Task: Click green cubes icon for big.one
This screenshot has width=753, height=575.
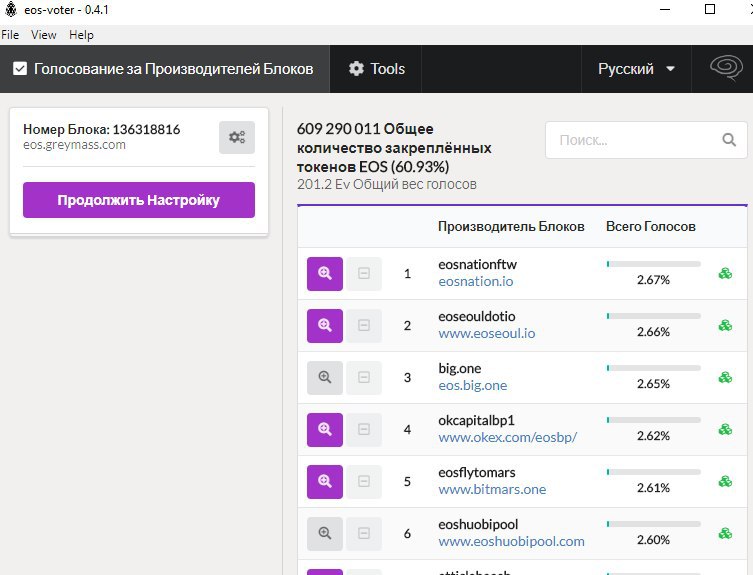Action: (x=725, y=377)
